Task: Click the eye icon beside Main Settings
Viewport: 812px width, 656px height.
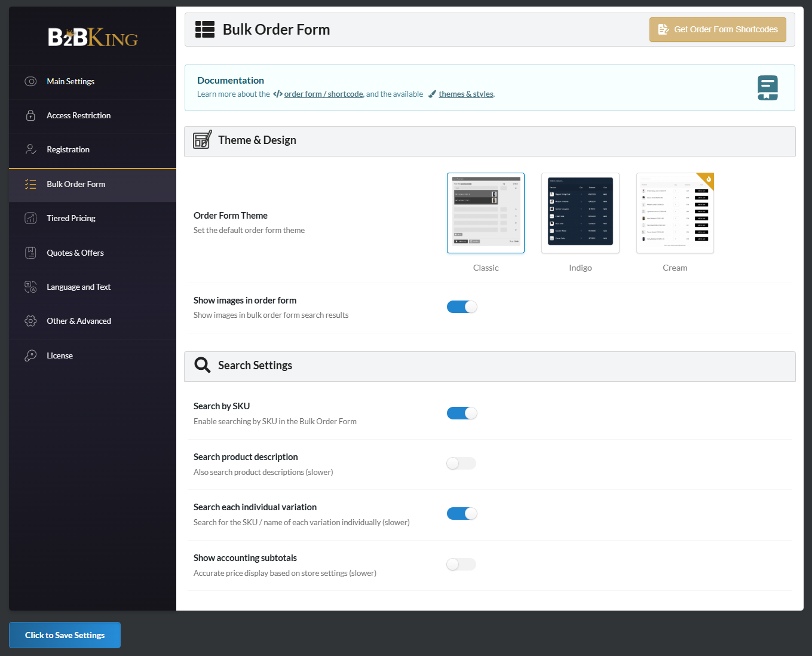Action: 30,81
